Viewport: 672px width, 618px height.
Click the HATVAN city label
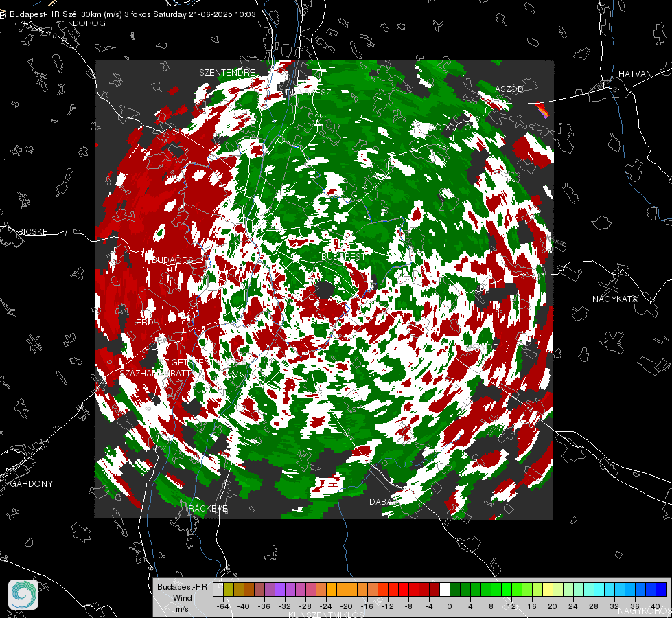635,73
